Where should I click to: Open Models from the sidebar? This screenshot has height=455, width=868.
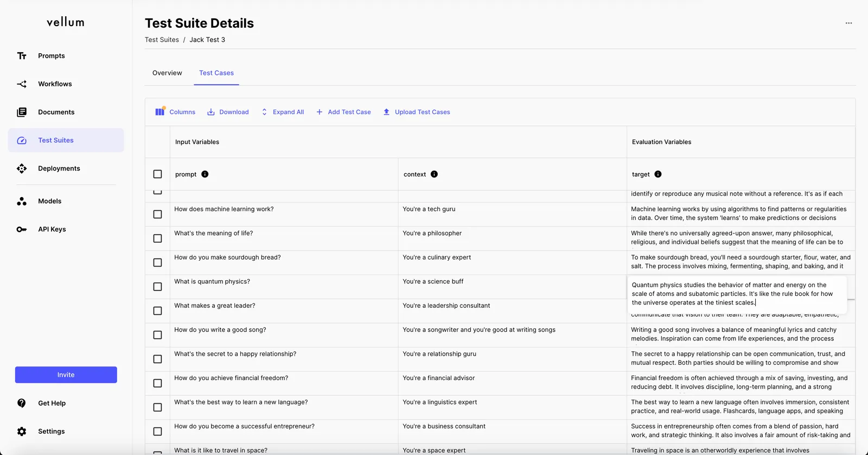click(66, 201)
